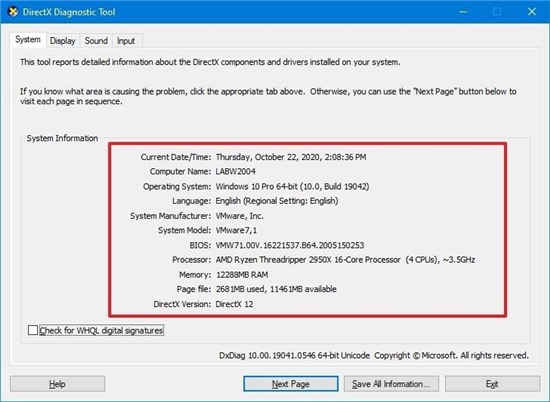This screenshot has height=402, width=550.
Task: Select the System tab
Action: (28, 40)
